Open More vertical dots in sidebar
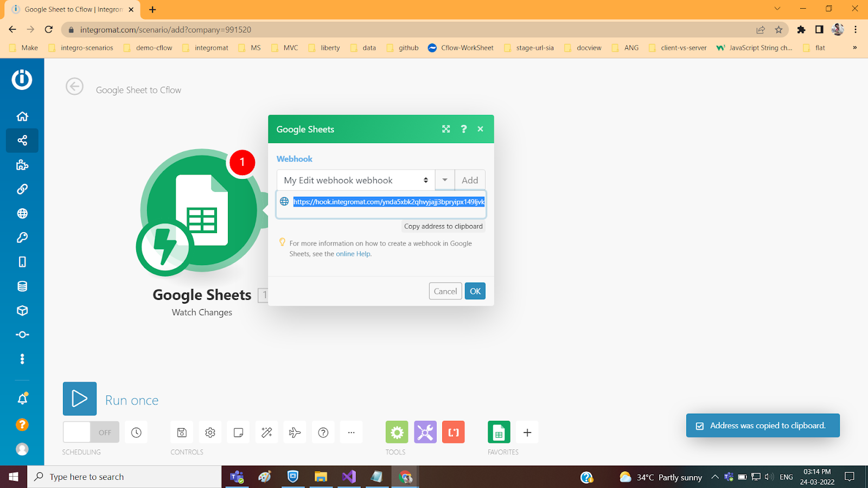Image resolution: width=868 pixels, height=488 pixels. tap(22, 359)
